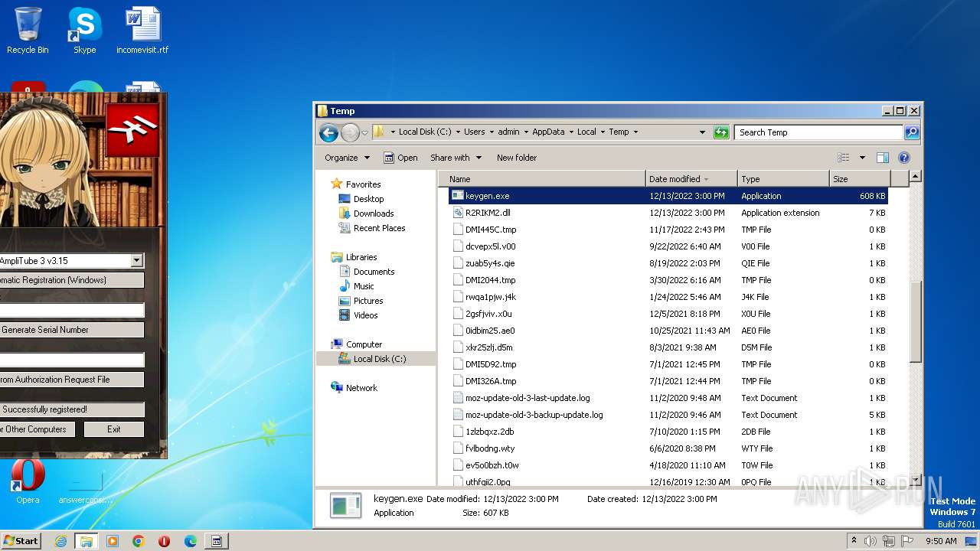The image size is (980, 551).
Task: Click the red logo icon in keygen
Action: pyautogui.click(x=132, y=129)
